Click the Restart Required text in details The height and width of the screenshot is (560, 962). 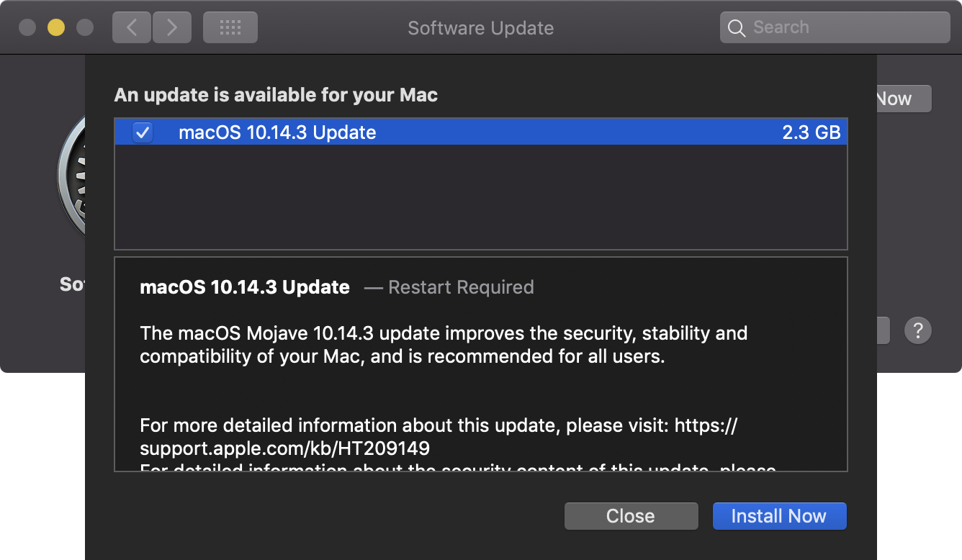(461, 287)
